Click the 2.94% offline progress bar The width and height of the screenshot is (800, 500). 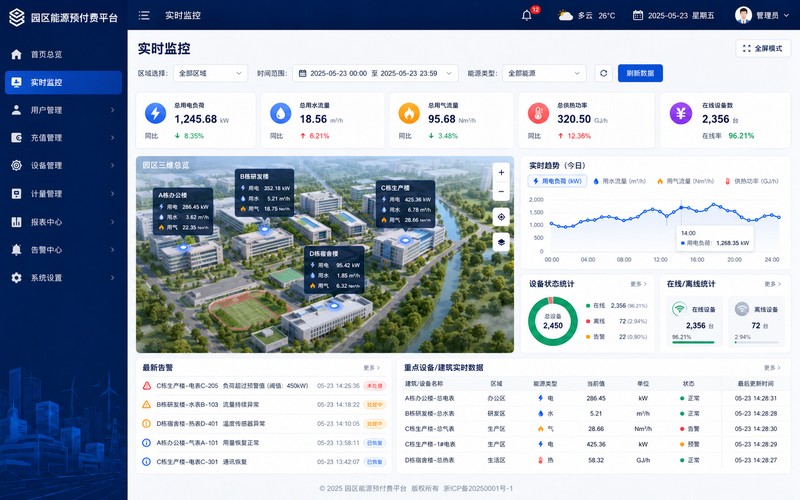(757, 343)
